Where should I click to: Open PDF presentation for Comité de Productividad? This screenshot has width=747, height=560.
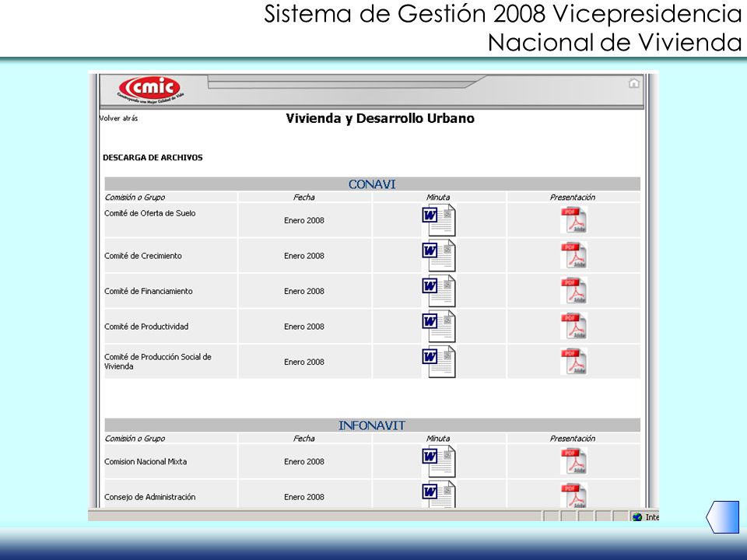coord(573,326)
